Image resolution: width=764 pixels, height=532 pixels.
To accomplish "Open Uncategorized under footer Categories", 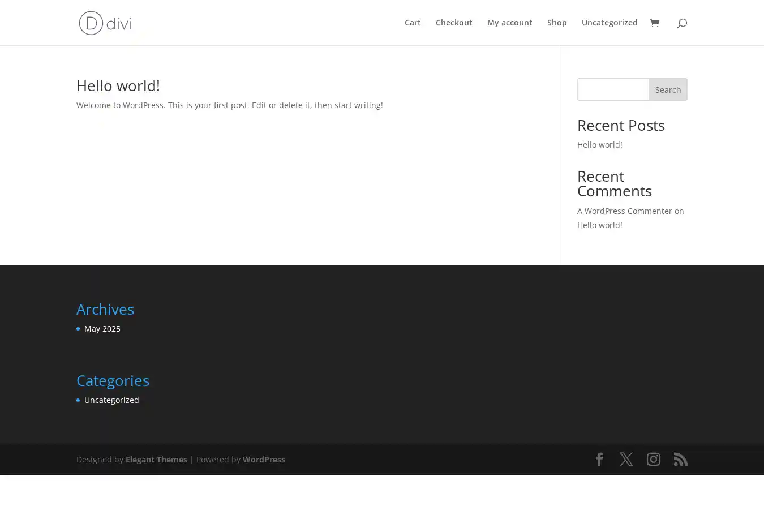I will point(111,400).
